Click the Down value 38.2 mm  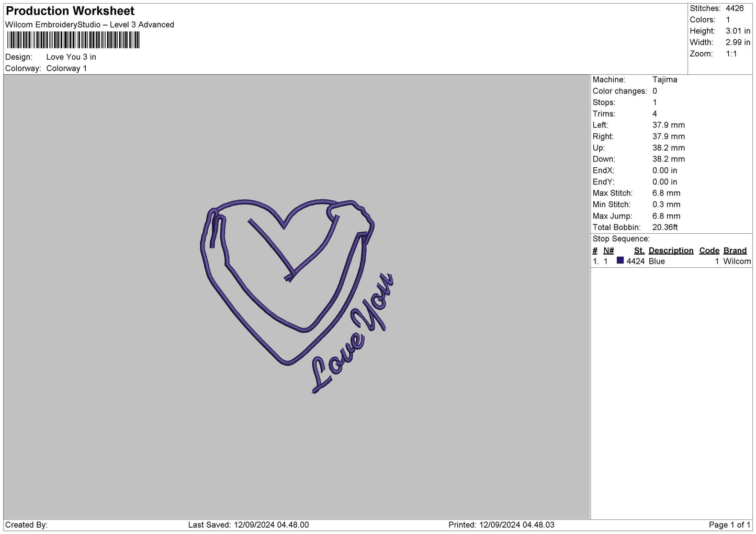pyautogui.click(x=668, y=159)
